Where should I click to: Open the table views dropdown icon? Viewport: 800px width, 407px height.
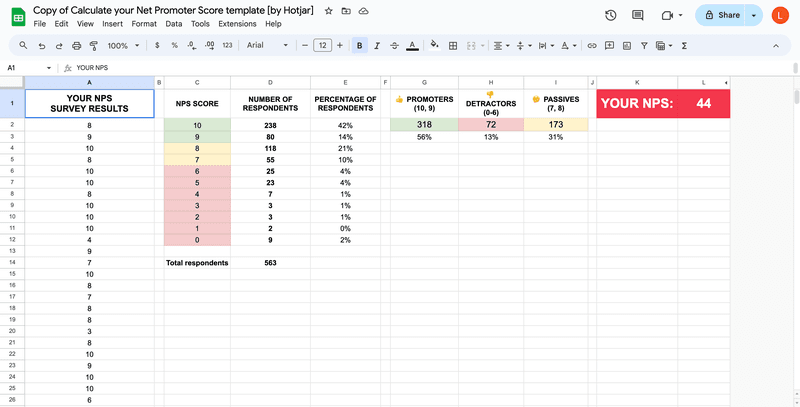point(664,46)
